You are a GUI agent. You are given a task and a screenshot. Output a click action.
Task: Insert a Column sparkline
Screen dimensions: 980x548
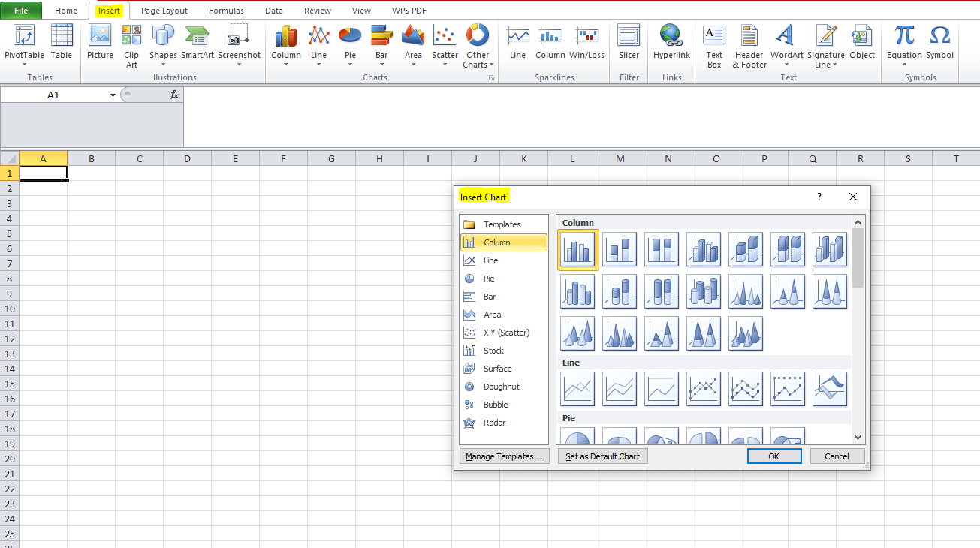tap(550, 42)
